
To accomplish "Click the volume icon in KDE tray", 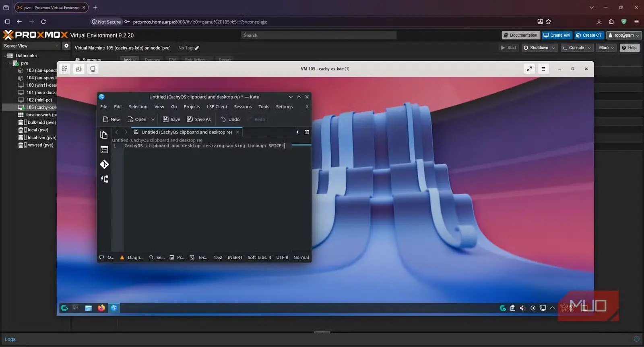I will coord(522,308).
